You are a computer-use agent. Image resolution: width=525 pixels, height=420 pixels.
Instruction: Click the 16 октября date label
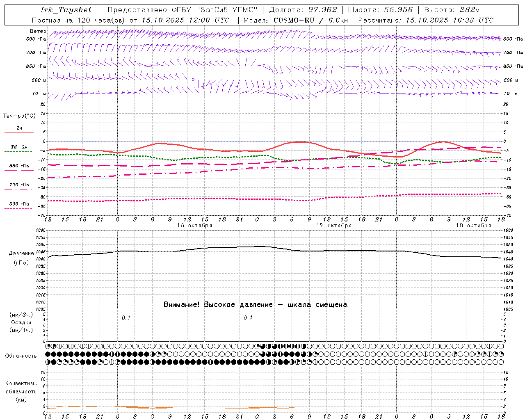point(194,226)
